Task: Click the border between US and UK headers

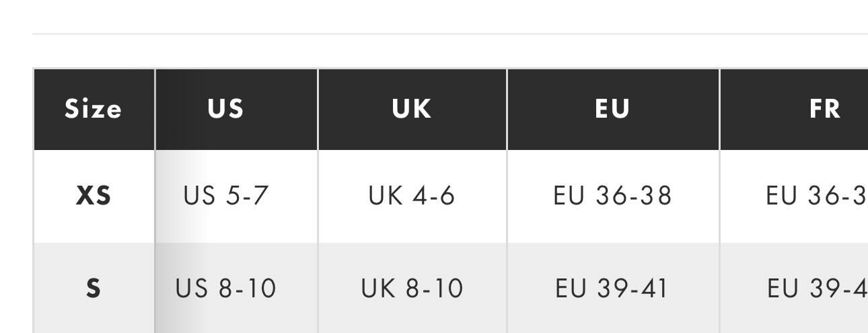Action: pos(318,109)
